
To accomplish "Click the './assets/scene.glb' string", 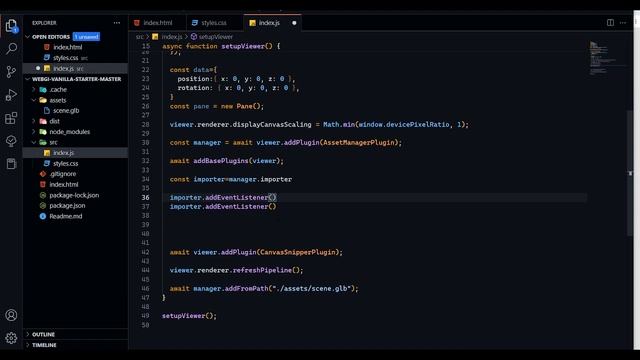I will pyautogui.click(x=311, y=289).
